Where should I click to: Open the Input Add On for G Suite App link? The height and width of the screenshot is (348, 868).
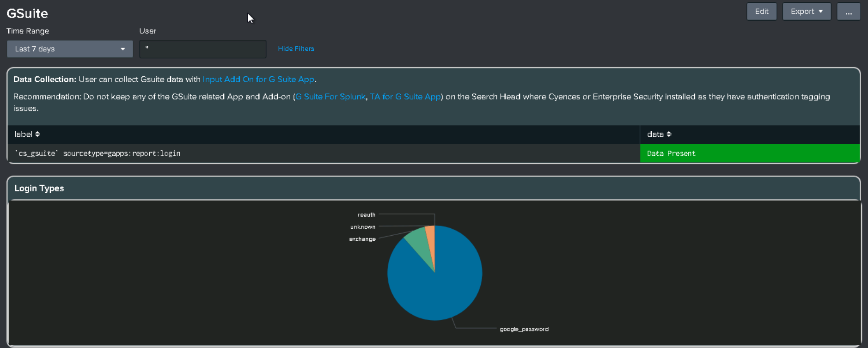(259, 79)
